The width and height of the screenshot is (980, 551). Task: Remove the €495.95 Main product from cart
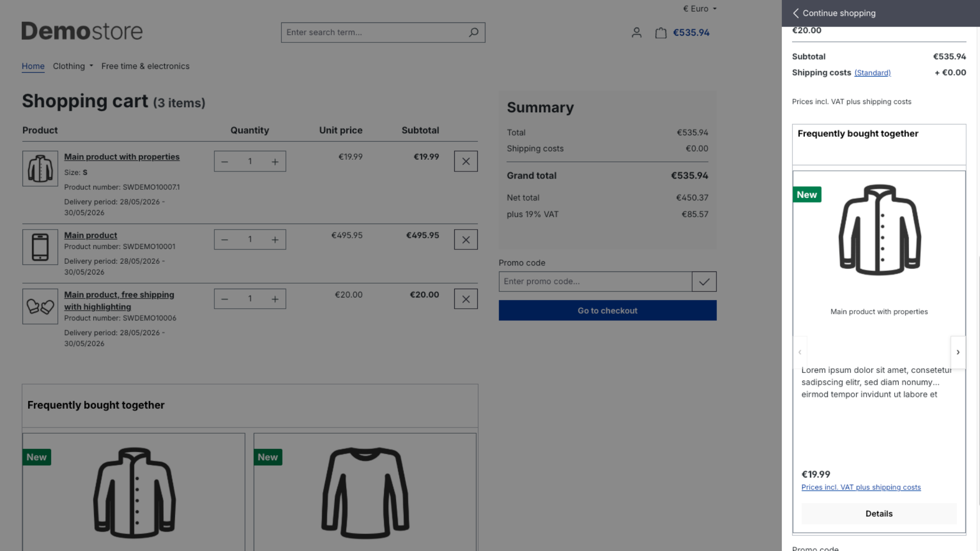[x=466, y=240]
